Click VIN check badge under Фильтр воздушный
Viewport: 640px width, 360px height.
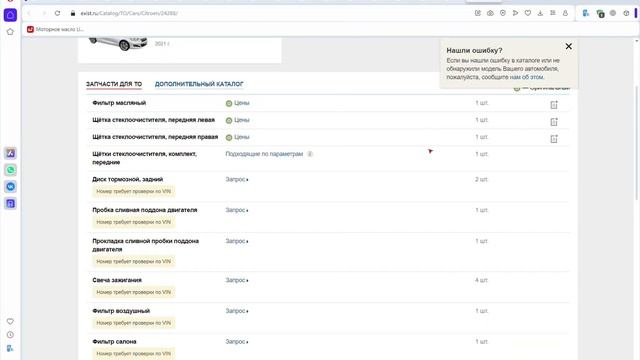coord(133,323)
